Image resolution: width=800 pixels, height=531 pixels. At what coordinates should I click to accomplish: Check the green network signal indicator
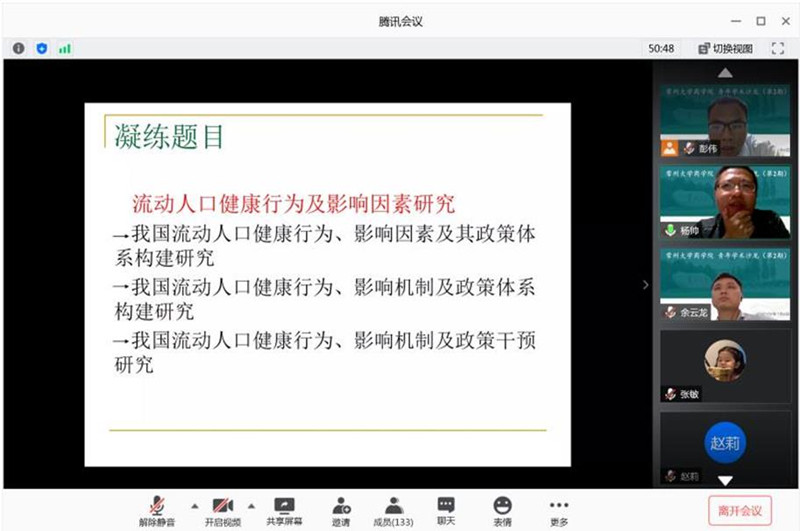tap(65, 48)
